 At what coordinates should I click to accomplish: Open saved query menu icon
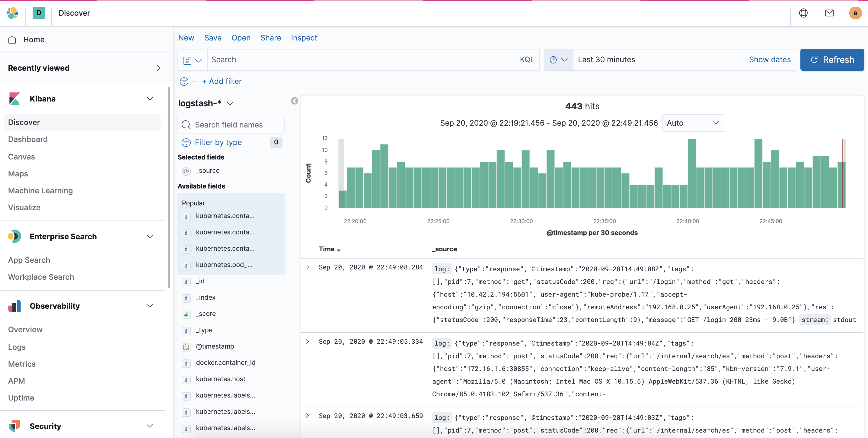[x=192, y=60]
